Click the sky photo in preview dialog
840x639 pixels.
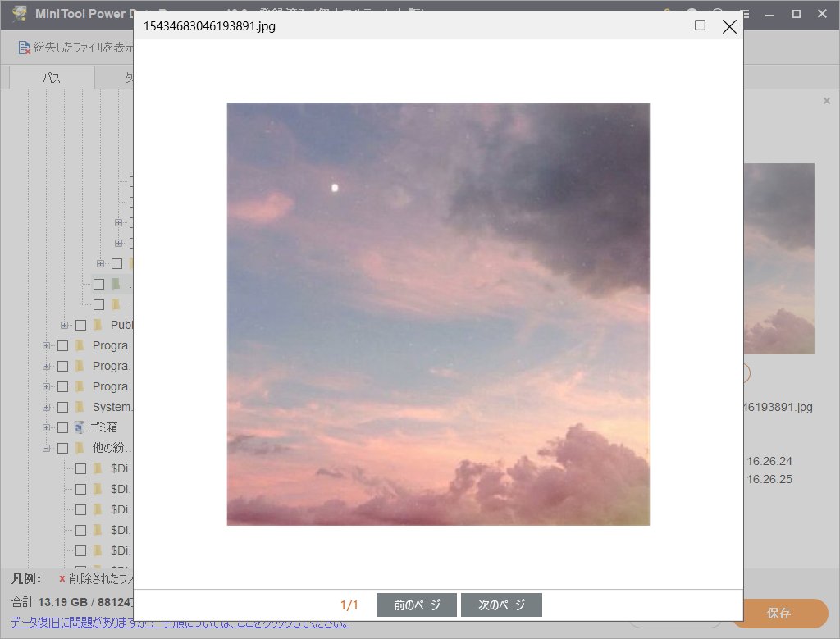point(438,313)
